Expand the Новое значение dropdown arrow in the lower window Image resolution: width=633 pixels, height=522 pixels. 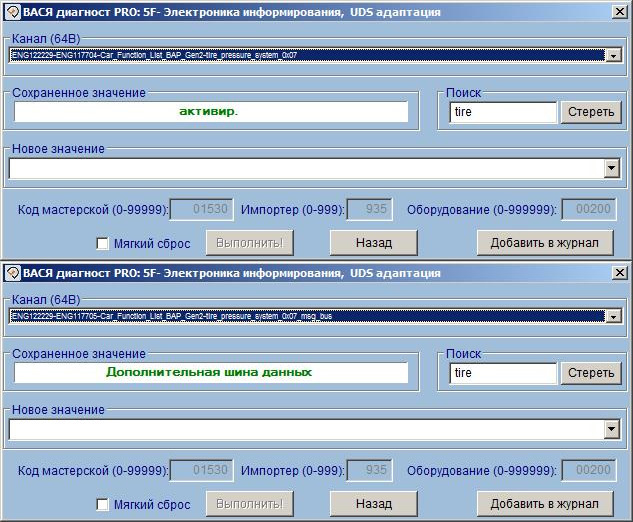click(612, 429)
